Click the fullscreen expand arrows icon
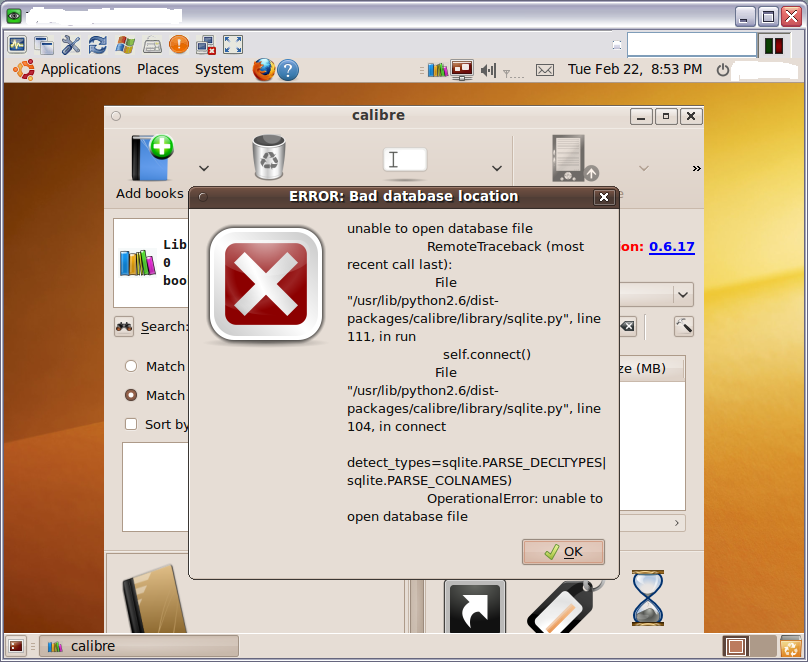This screenshot has width=808, height=662. [233, 44]
